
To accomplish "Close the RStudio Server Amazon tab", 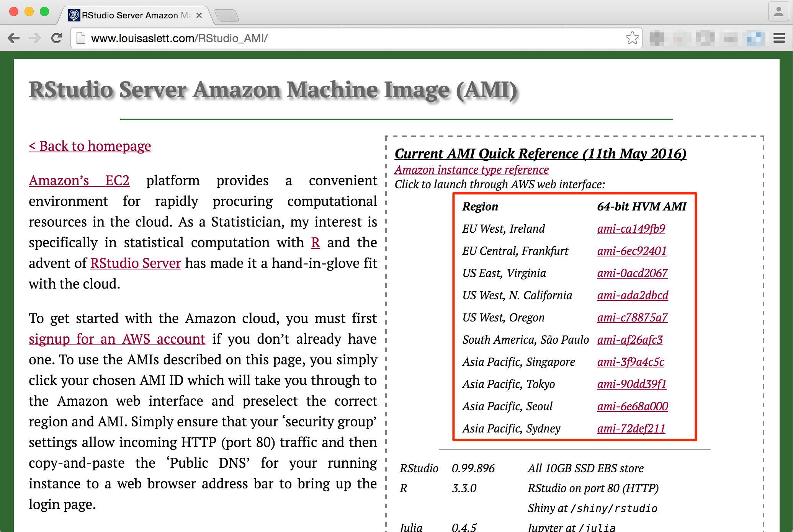I will point(199,15).
